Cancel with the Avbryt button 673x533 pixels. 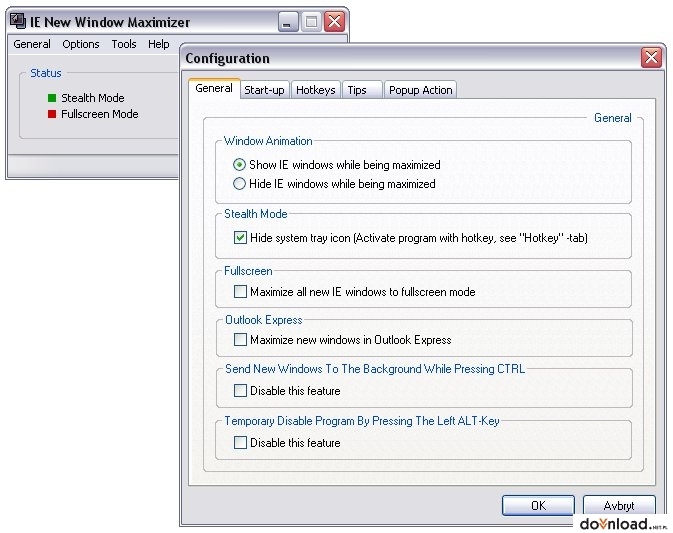[x=619, y=506]
